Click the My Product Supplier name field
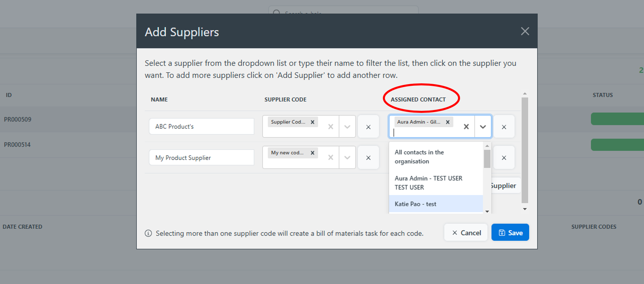The height and width of the screenshot is (284, 644). (201, 157)
